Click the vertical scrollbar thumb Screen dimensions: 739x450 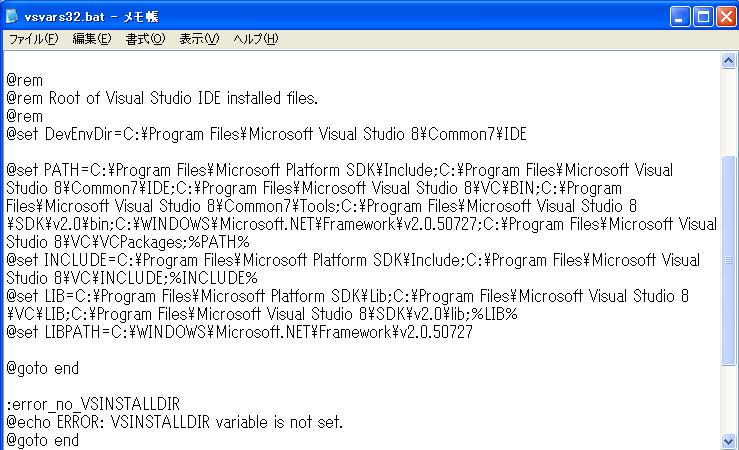(x=728, y=260)
